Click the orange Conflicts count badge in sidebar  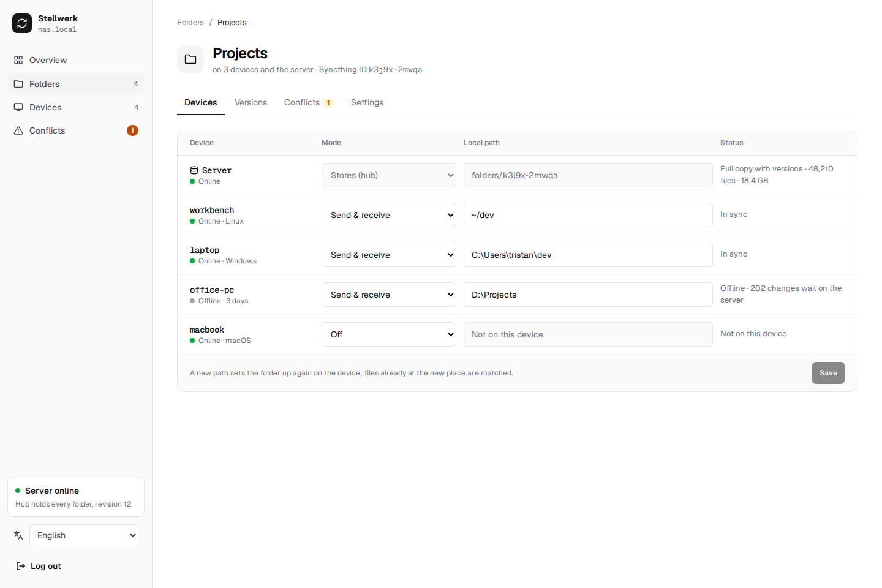pyautogui.click(x=132, y=130)
